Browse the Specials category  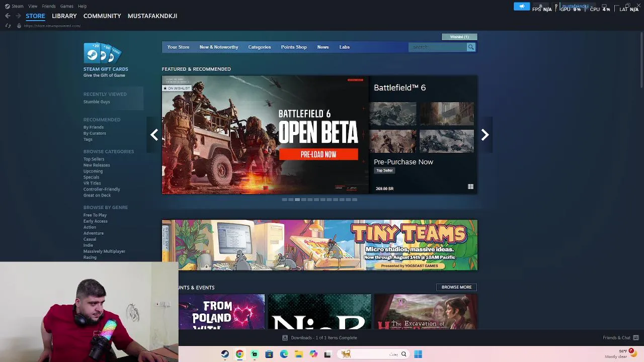click(92, 177)
